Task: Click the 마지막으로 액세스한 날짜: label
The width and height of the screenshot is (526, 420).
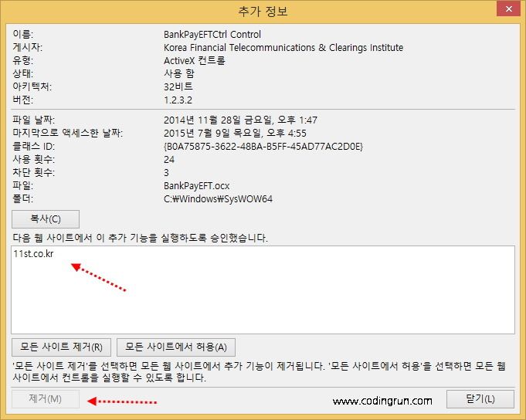Action: [67, 133]
